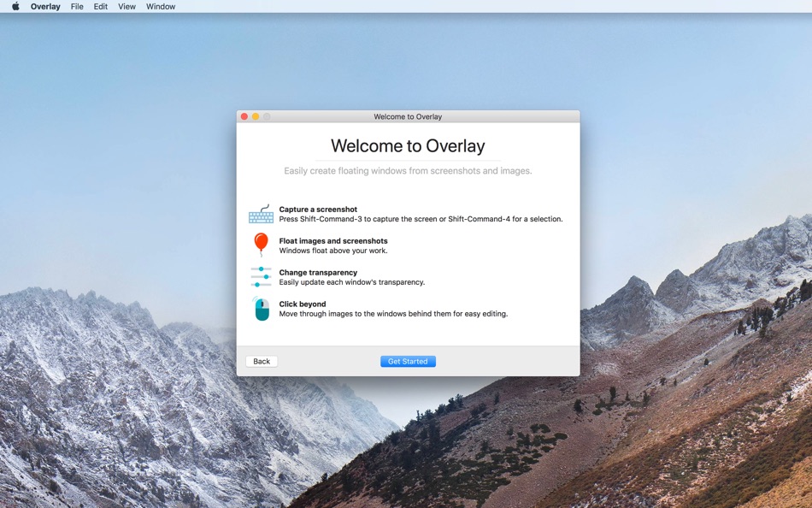Click the 'Change transparency' heading
The width and height of the screenshot is (812, 508).
coord(318,273)
